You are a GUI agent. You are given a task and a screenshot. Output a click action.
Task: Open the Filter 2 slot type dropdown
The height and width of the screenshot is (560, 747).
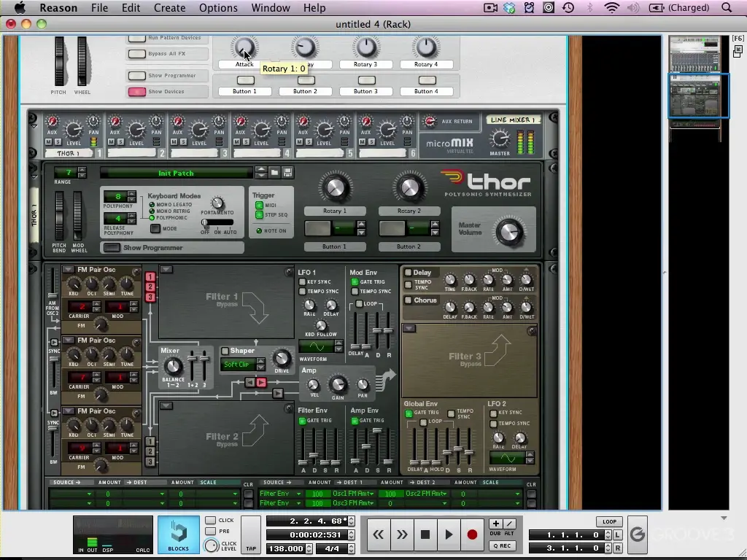[x=166, y=405]
